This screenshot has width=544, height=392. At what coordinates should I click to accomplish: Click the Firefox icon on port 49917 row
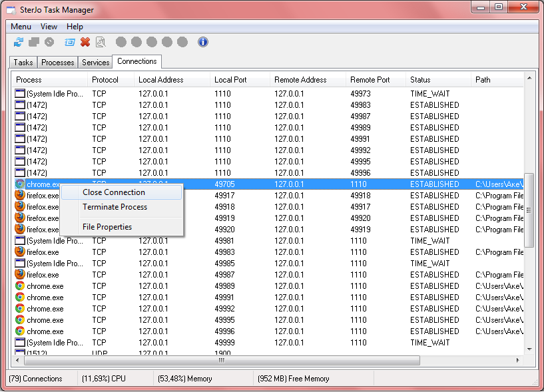[20, 196]
